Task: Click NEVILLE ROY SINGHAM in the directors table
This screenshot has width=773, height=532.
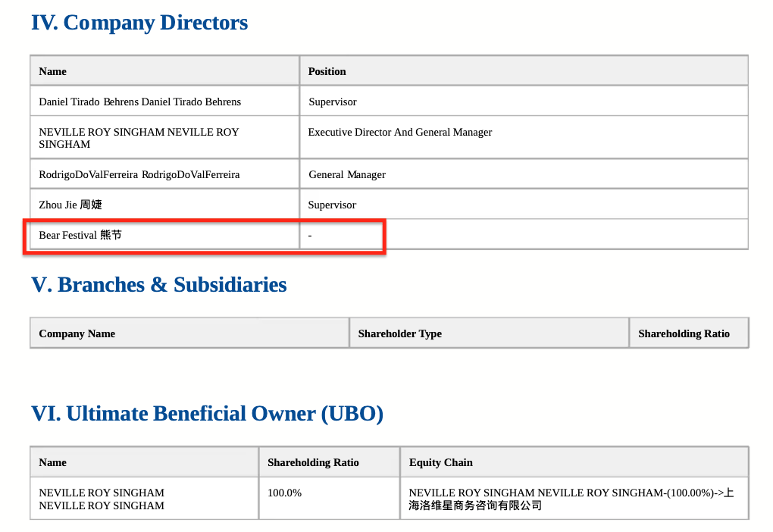Action: click(x=139, y=138)
